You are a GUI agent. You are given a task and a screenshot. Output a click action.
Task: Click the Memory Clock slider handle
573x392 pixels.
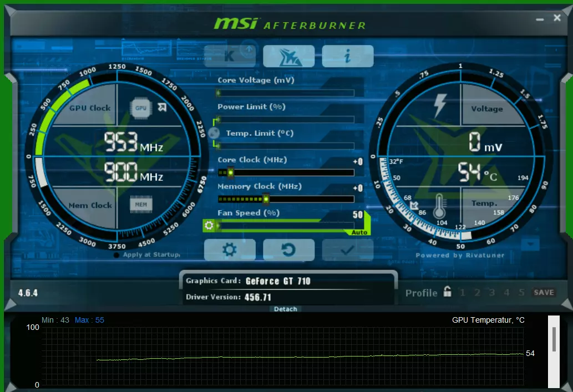pos(266,199)
